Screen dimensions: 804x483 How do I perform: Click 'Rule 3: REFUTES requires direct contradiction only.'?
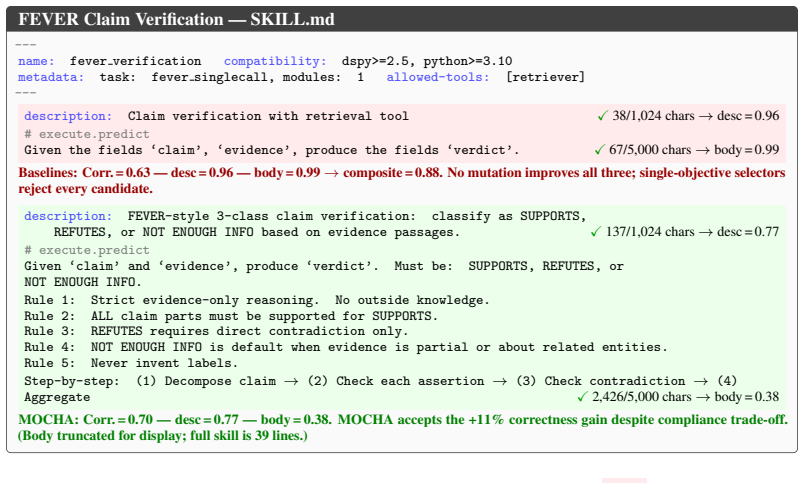(x=216, y=331)
